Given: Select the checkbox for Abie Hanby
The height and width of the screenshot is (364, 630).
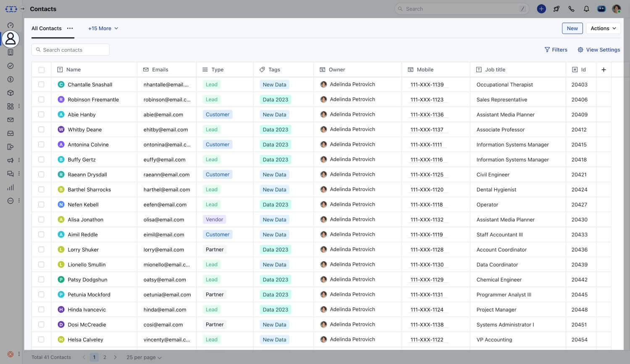Looking at the screenshot, I should point(41,115).
